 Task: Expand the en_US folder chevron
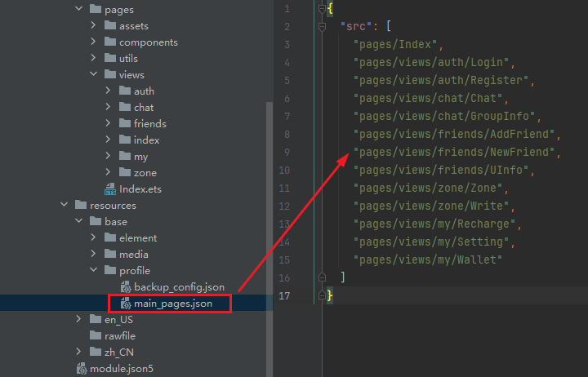pyautogui.click(x=78, y=319)
